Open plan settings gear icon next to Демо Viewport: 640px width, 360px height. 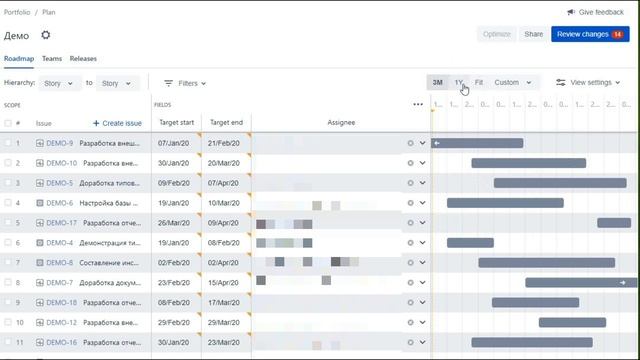pos(45,35)
